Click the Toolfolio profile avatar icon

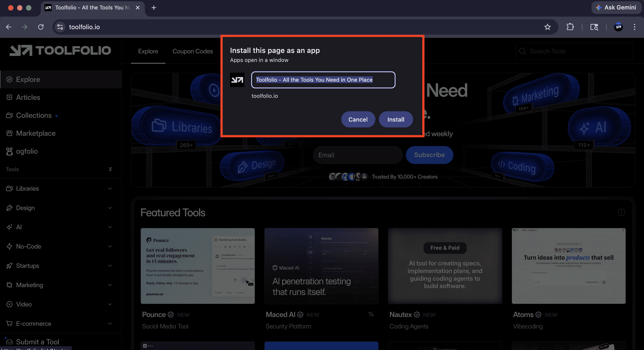618,27
